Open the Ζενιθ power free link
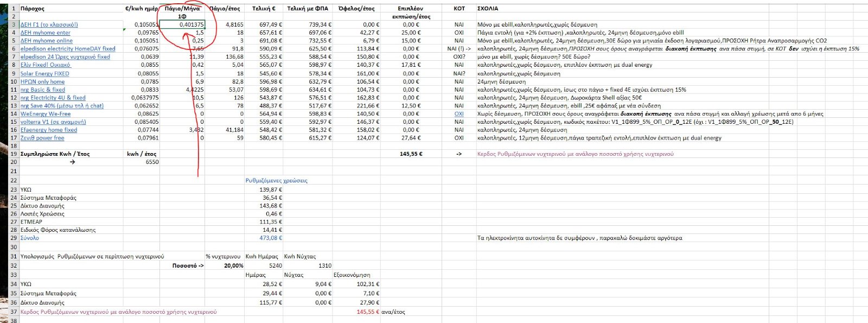 pos(42,138)
